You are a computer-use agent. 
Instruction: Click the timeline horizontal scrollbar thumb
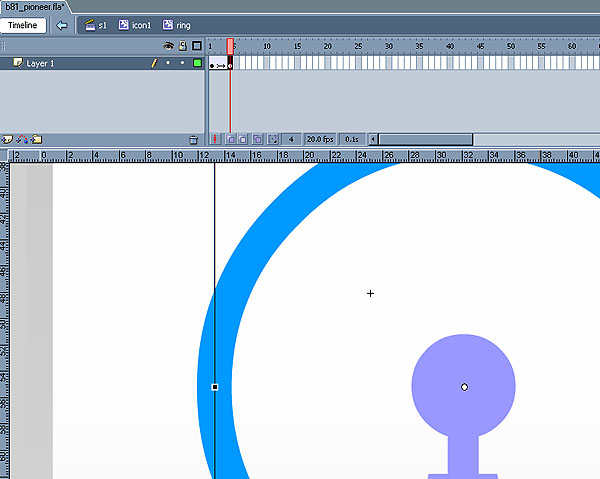(x=426, y=139)
